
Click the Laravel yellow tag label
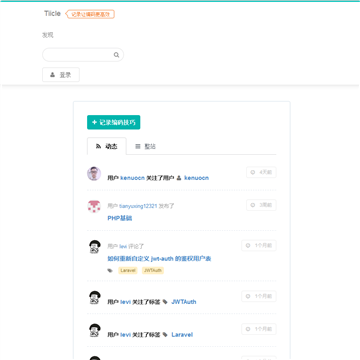(128, 270)
